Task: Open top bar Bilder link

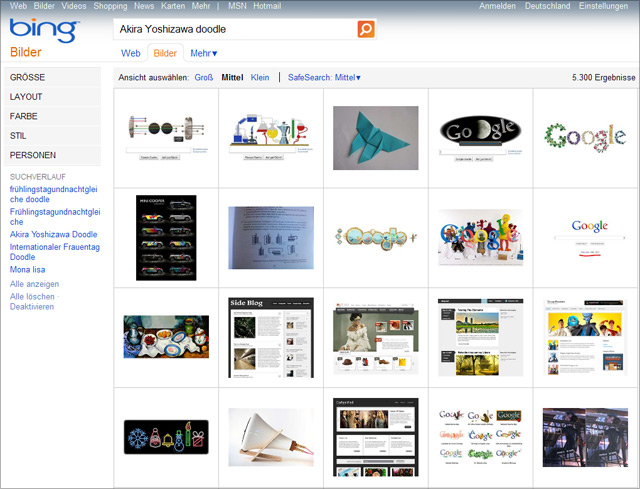Action: (x=44, y=6)
